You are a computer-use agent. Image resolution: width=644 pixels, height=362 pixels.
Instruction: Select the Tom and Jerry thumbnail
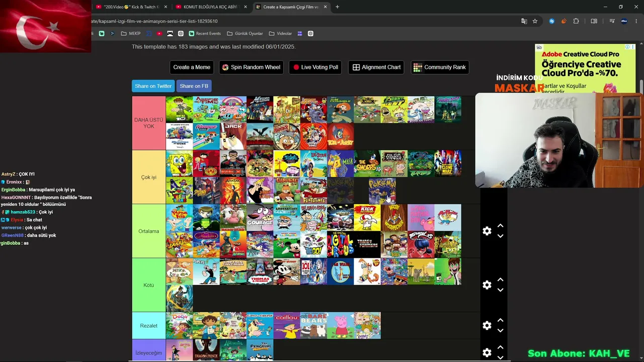click(x=341, y=137)
